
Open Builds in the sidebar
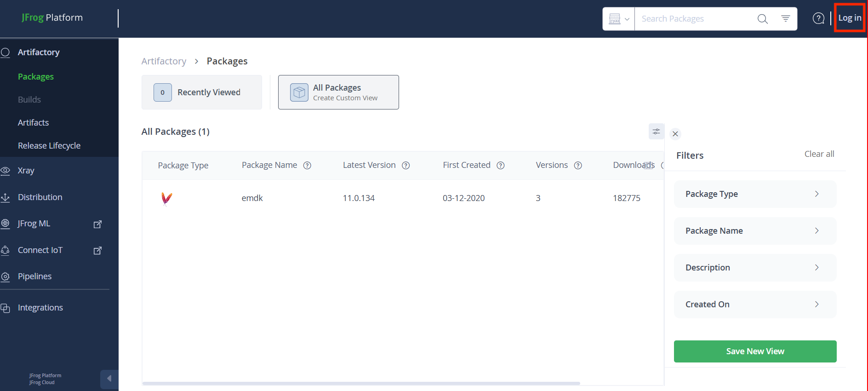coord(29,100)
